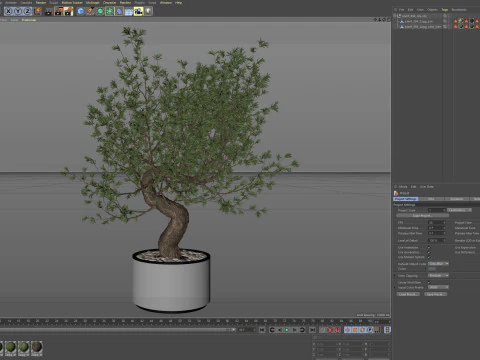480x360 pixels.
Task: Add a camera object from toolbar
Action: [139, 11]
